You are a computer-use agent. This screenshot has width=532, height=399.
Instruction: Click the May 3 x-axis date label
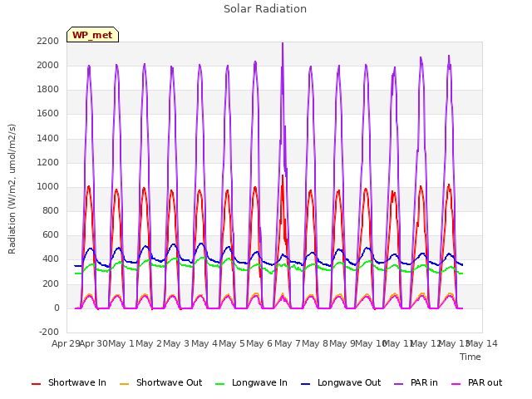(176, 343)
